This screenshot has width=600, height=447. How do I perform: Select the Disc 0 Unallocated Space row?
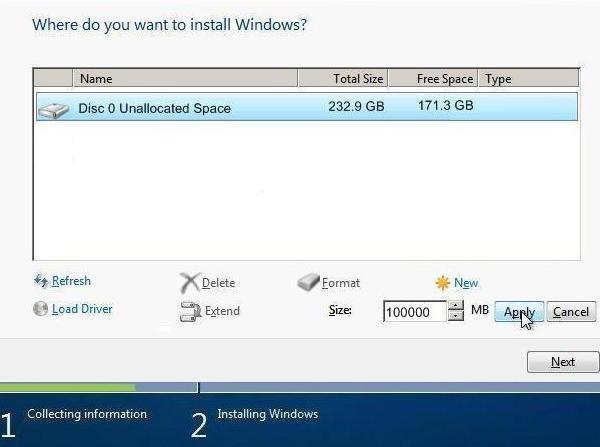coord(307,107)
